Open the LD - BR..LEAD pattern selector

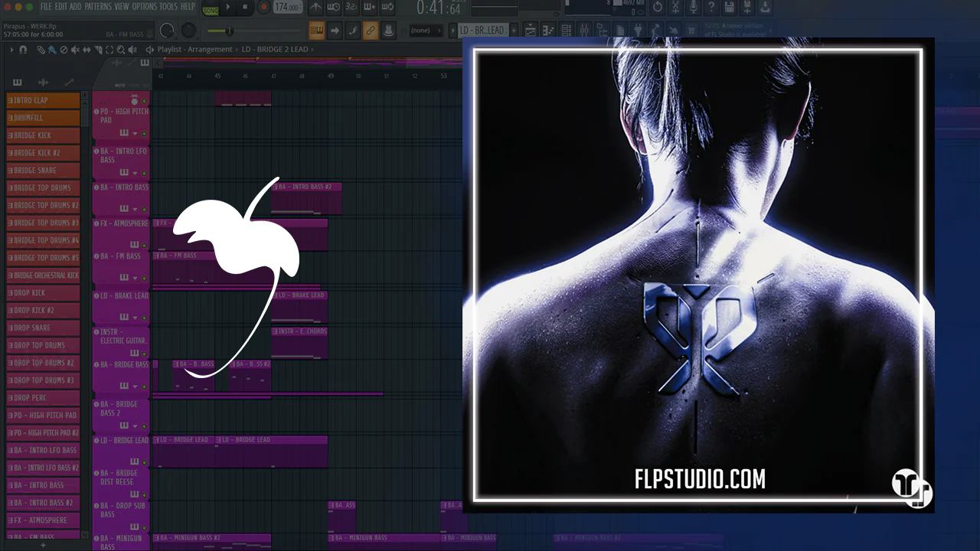(482, 31)
